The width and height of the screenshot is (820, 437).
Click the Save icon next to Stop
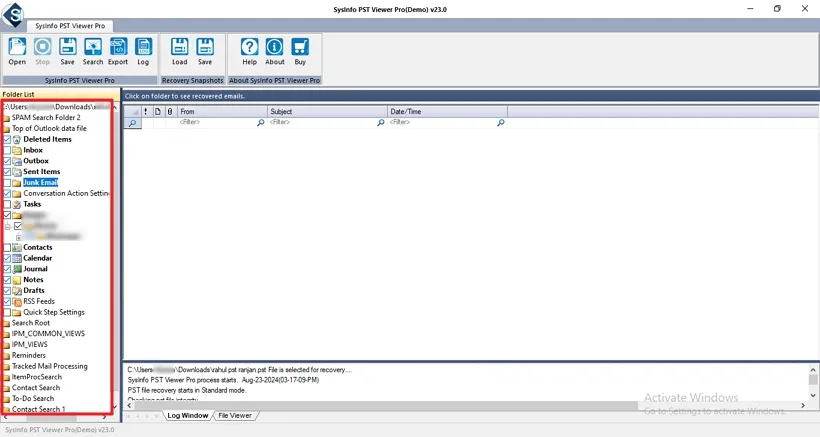click(67, 47)
